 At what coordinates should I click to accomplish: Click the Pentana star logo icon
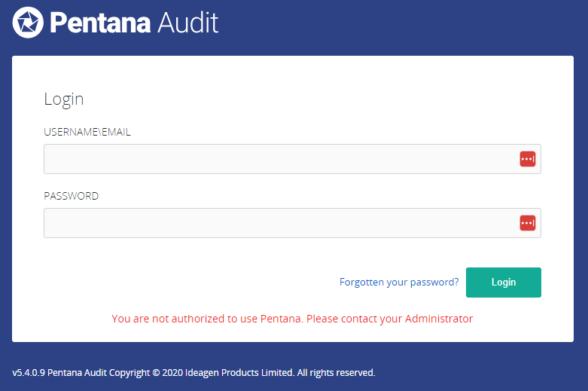(28, 23)
